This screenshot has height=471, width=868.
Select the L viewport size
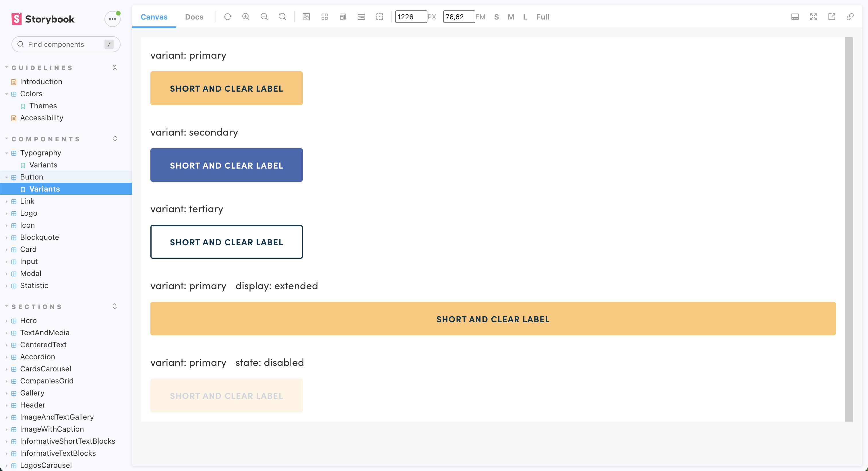click(525, 17)
